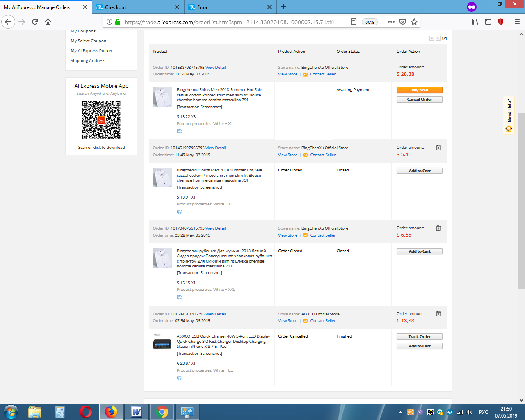Click the envelope icon for order 101638708745795

coord(305,75)
